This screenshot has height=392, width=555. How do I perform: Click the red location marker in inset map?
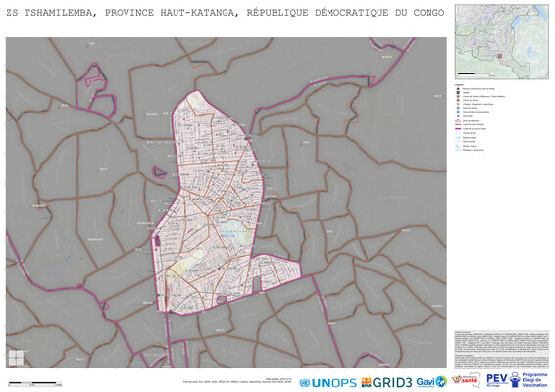tap(500, 56)
